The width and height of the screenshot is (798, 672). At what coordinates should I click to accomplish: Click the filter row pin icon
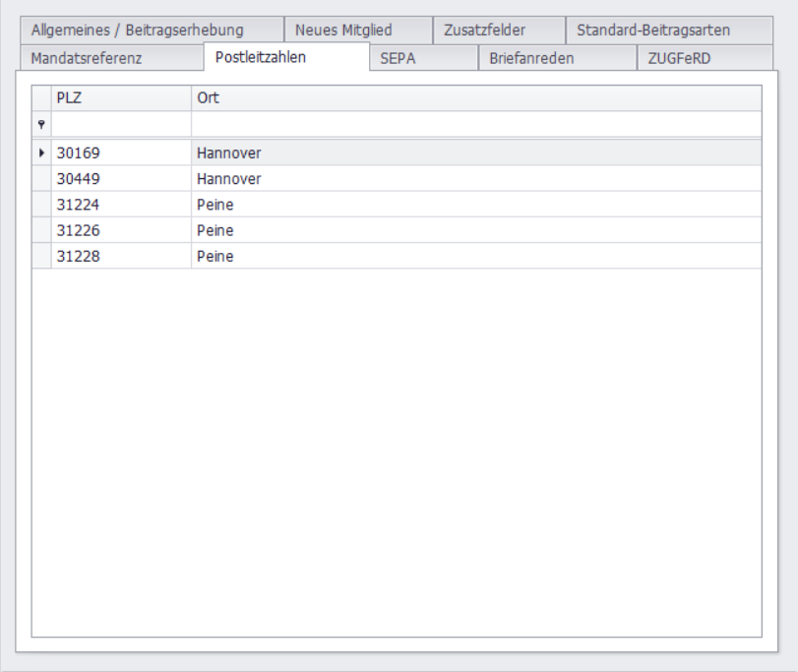[41, 124]
